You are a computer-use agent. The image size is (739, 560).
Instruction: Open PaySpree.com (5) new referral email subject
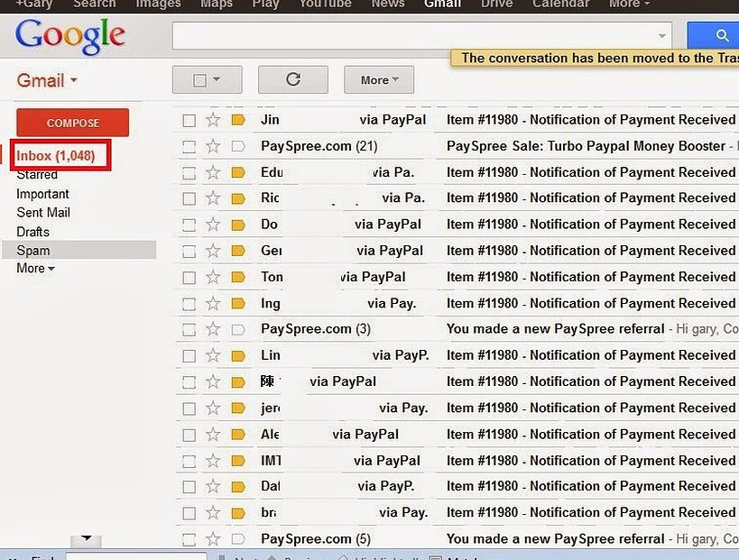[x=556, y=539]
